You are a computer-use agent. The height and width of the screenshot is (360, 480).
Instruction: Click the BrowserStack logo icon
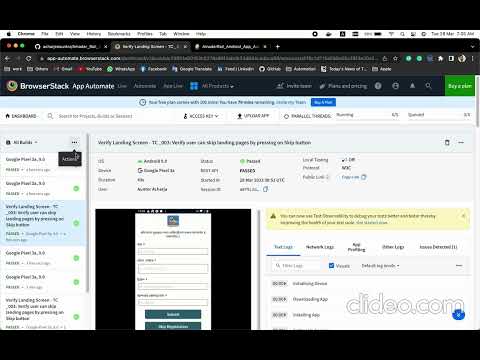[x=12, y=86]
